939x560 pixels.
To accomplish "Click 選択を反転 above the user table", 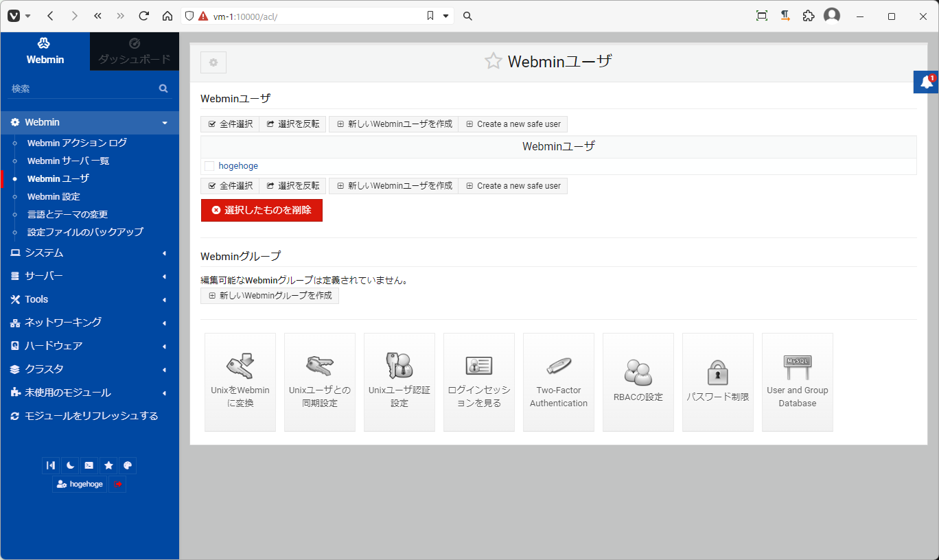I will [292, 124].
